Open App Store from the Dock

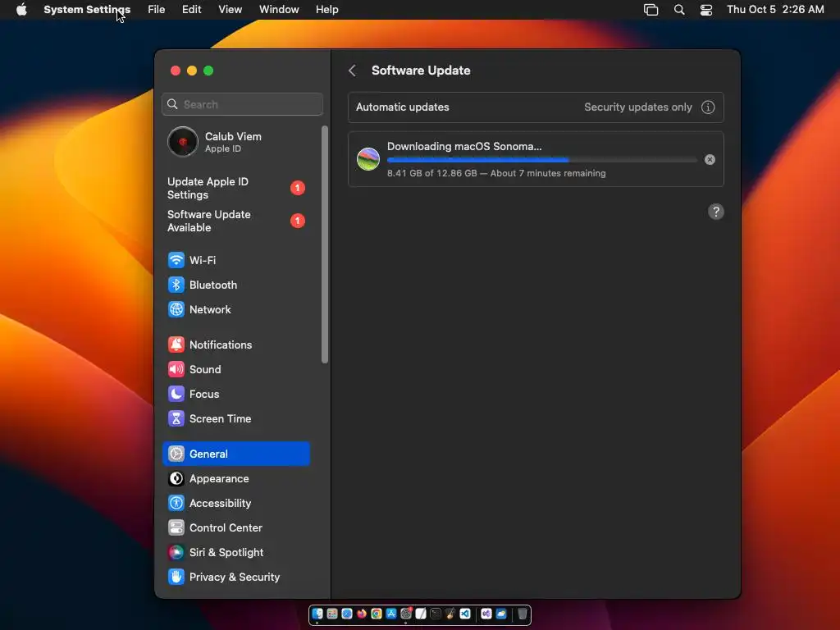(x=391, y=614)
